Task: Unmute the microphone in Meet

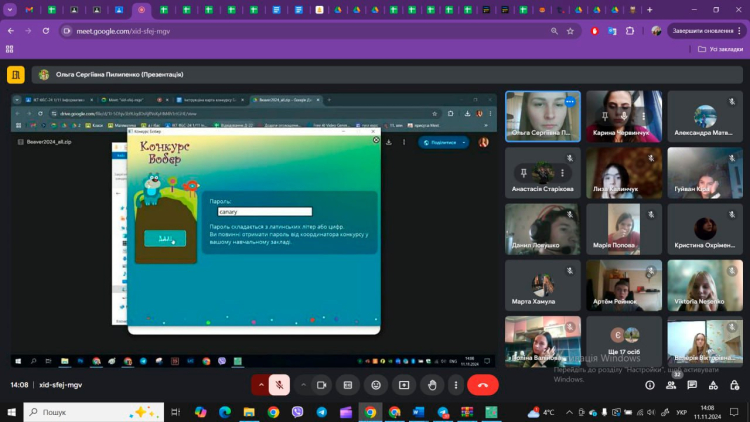Action: pyautogui.click(x=281, y=384)
